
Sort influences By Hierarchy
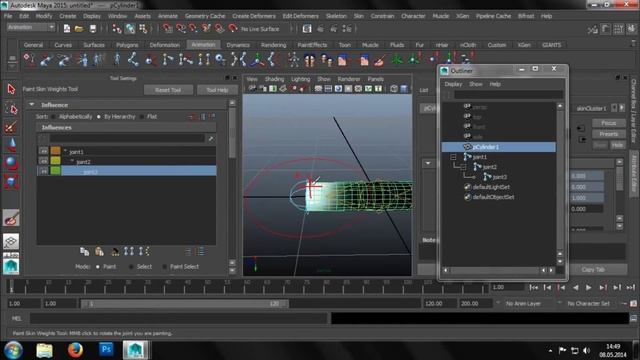(98, 117)
